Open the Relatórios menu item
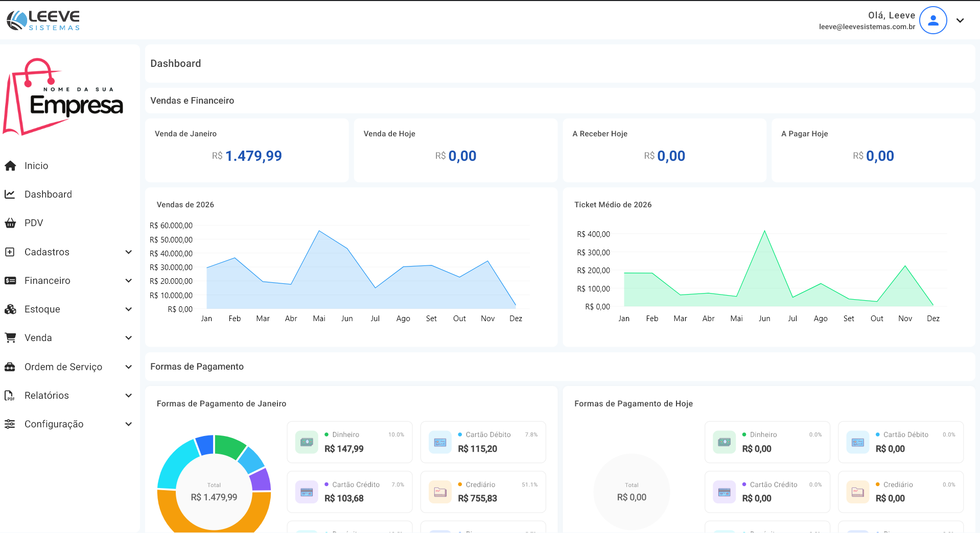This screenshot has width=980, height=533. [x=46, y=396]
